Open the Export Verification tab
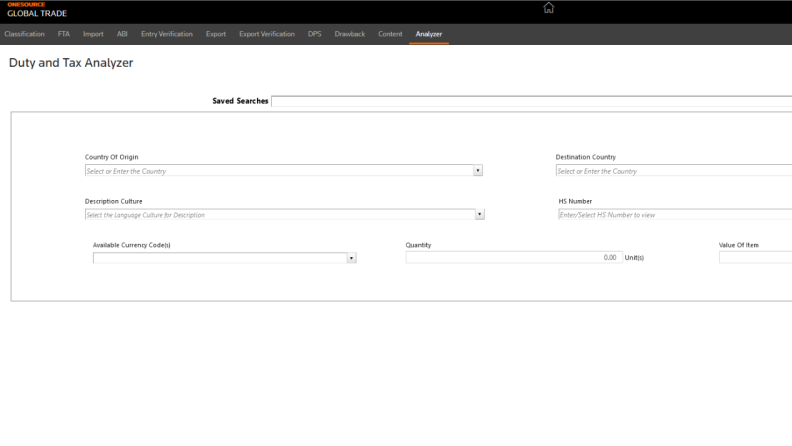792x446 pixels. (267, 35)
